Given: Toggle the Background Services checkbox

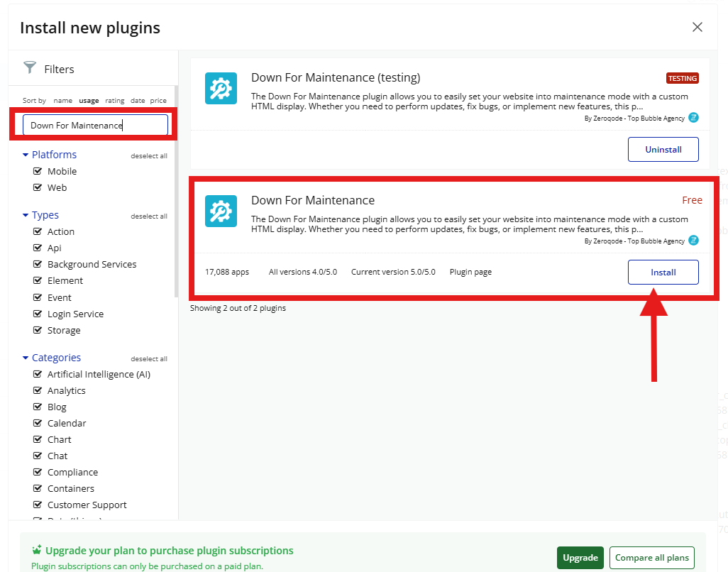Looking at the screenshot, I should click(38, 264).
